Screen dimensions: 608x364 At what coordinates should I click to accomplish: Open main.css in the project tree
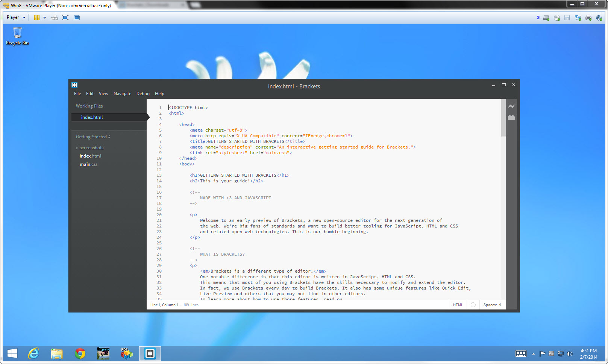[x=89, y=164]
